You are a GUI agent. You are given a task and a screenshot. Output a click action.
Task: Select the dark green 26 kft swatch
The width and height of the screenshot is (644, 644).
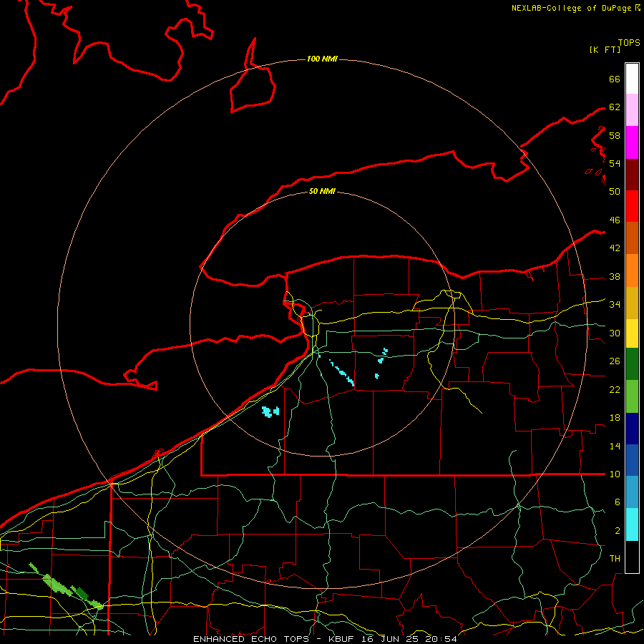pos(632,364)
